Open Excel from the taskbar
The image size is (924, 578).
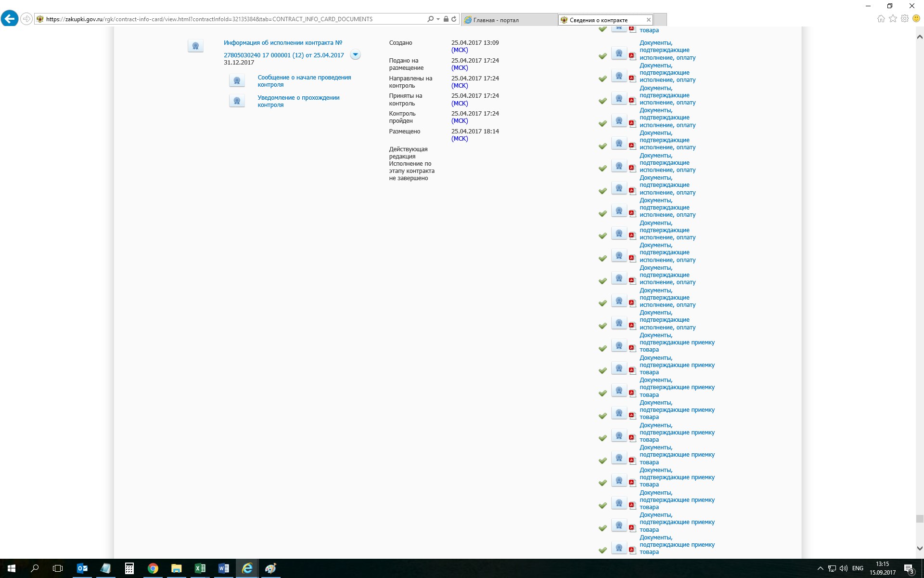200,568
